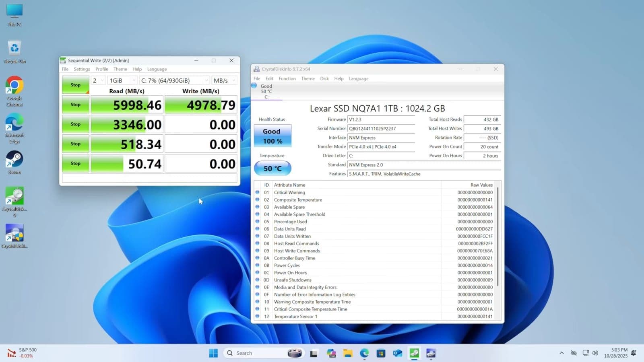
Task: Open the Windows Start menu
Action: (213, 353)
